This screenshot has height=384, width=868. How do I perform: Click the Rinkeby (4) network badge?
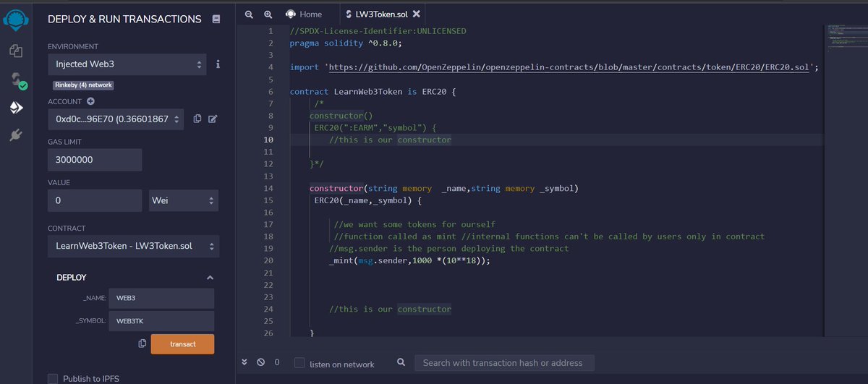83,85
